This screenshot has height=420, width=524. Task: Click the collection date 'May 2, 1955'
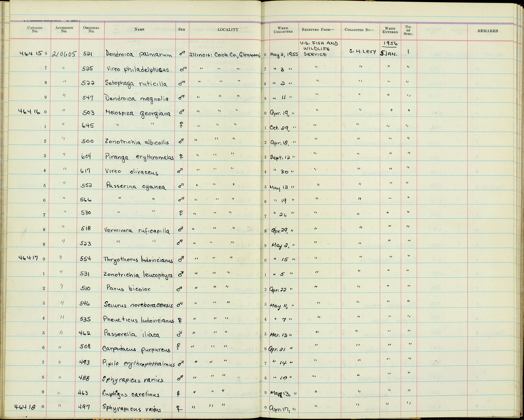coord(284,55)
